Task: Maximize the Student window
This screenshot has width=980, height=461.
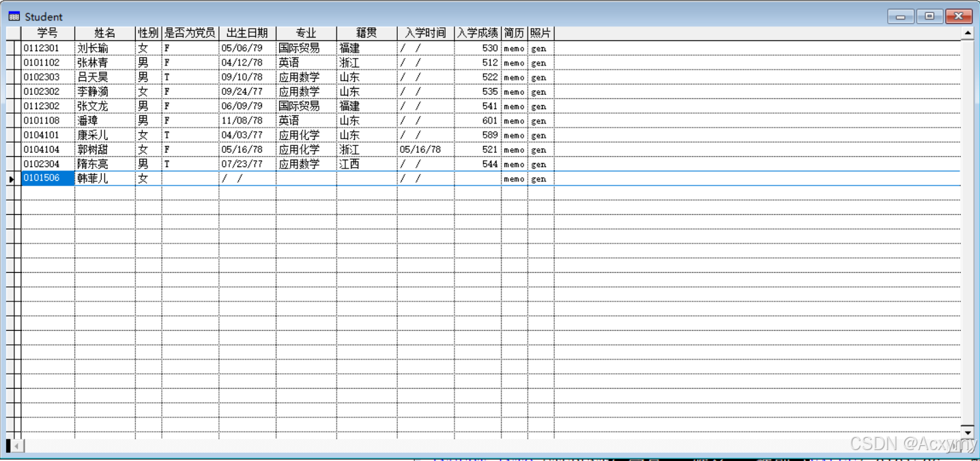Action: [x=929, y=16]
